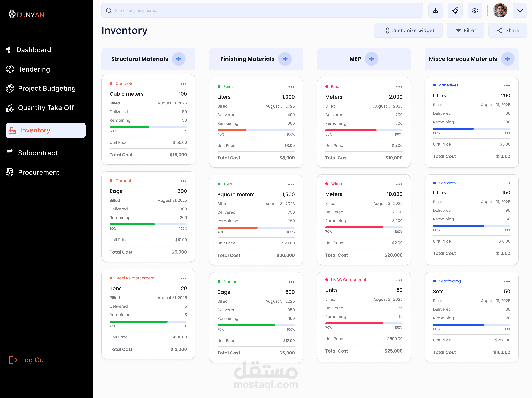Open the HVAC Components three-dot menu
This screenshot has width=532, height=398.
pyautogui.click(x=399, y=280)
